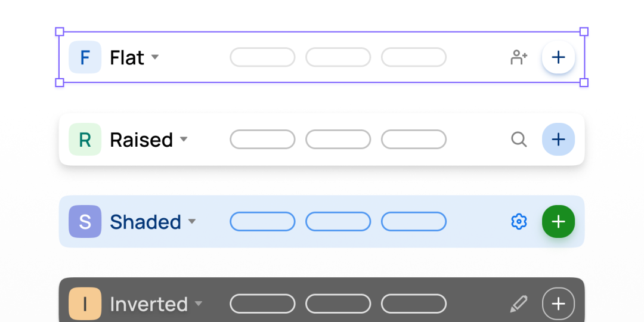This screenshot has height=322, width=644.
Task: Click the search magnifier in Raised bar
Action: [519, 139]
